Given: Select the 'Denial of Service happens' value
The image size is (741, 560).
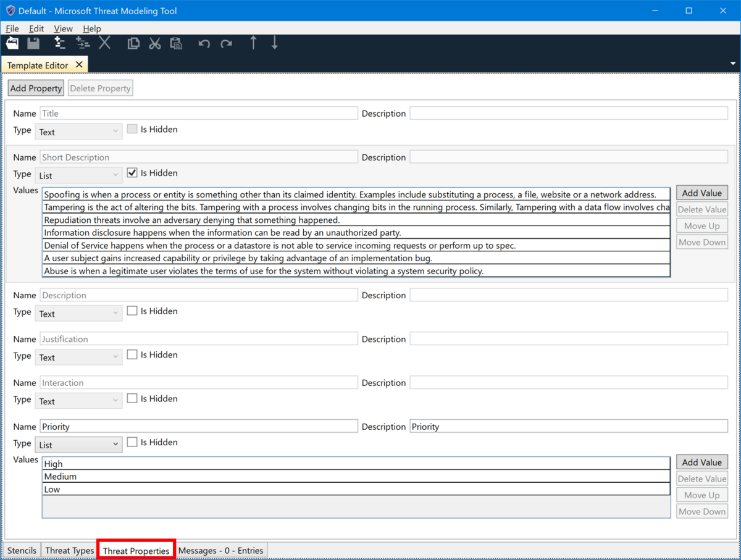Looking at the screenshot, I should 356,245.
